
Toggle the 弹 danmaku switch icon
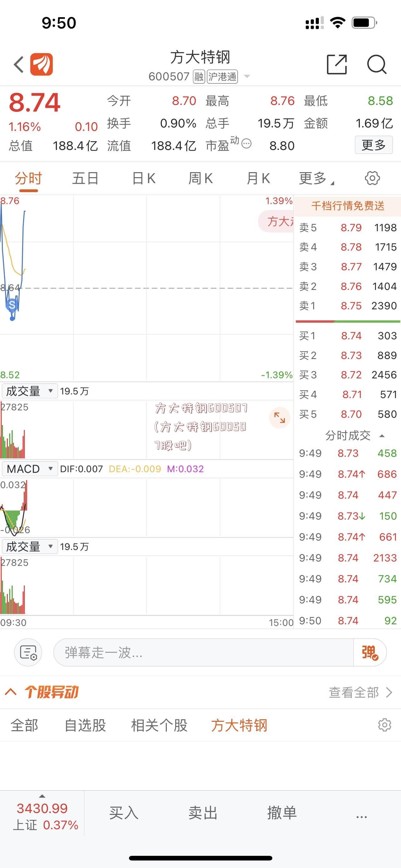370,652
